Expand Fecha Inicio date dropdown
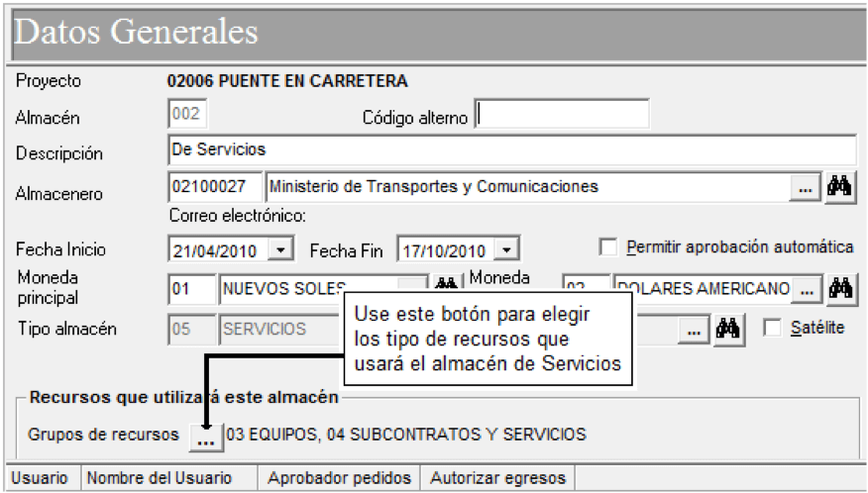 [x=280, y=250]
